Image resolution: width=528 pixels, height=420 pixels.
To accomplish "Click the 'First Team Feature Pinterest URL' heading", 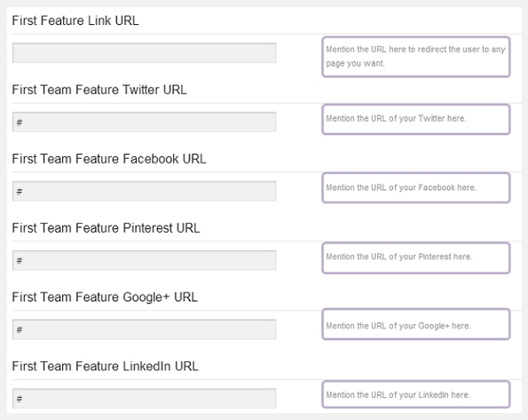I will [x=106, y=228].
